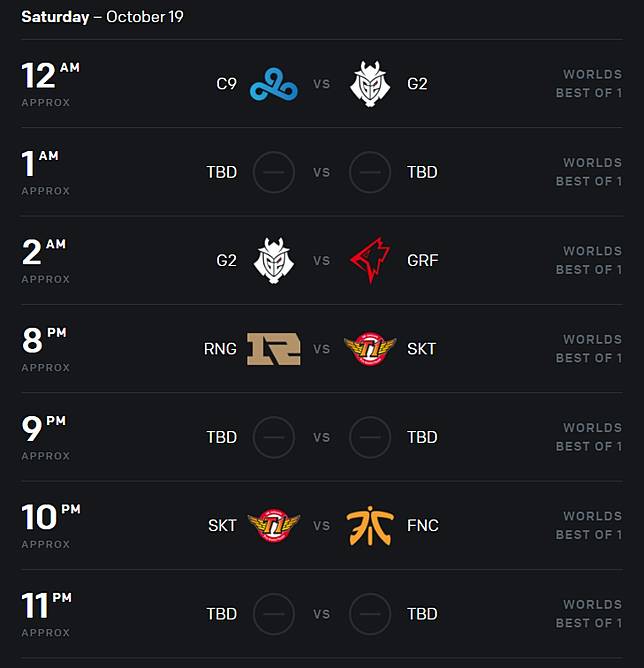Open the GRF team name link
The height and width of the screenshot is (668, 644).
coord(423,260)
